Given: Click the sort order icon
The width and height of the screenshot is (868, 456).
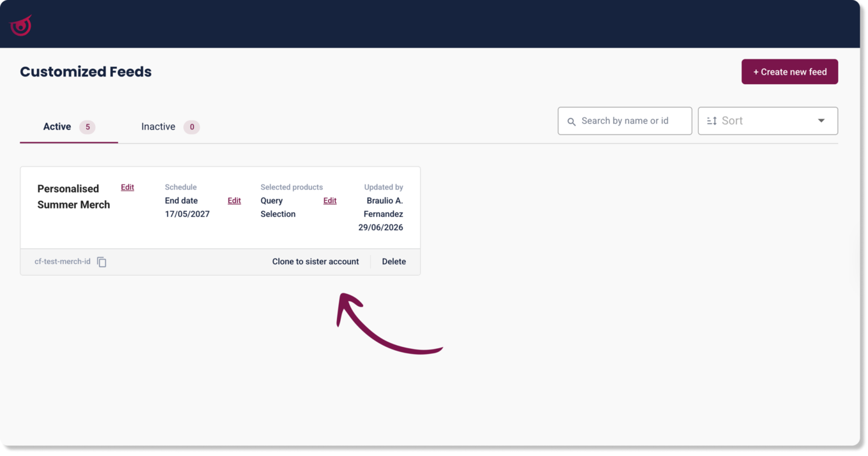Looking at the screenshot, I should click(712, 121).
